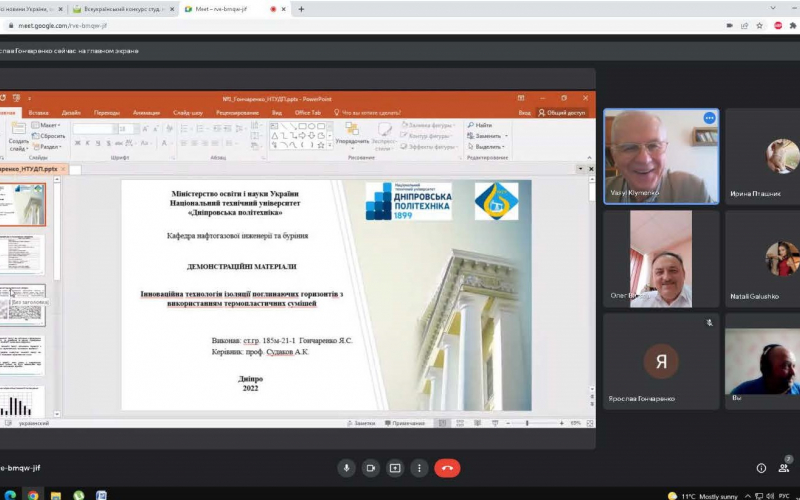The height and width of the screenshot is (500, 800).
Task: Click the Chrome address bar URL
Action: click(x=62, y=25)
